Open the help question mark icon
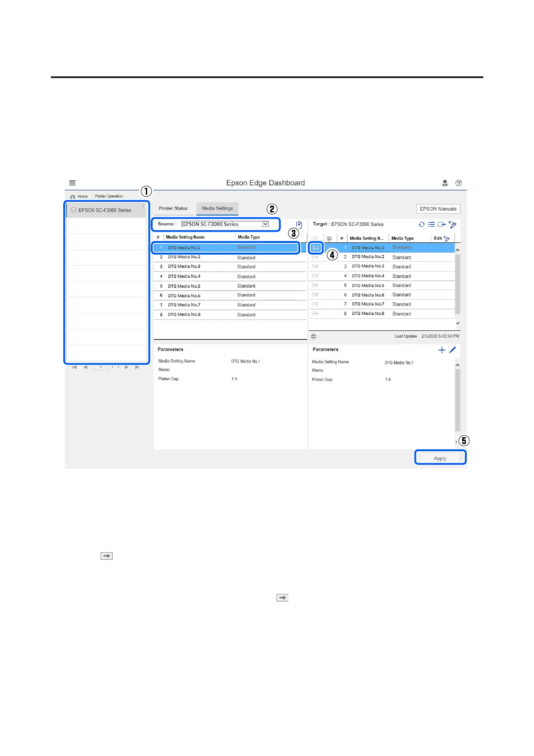Viewport: 534px width, 756px height. [x=459, y=183]
